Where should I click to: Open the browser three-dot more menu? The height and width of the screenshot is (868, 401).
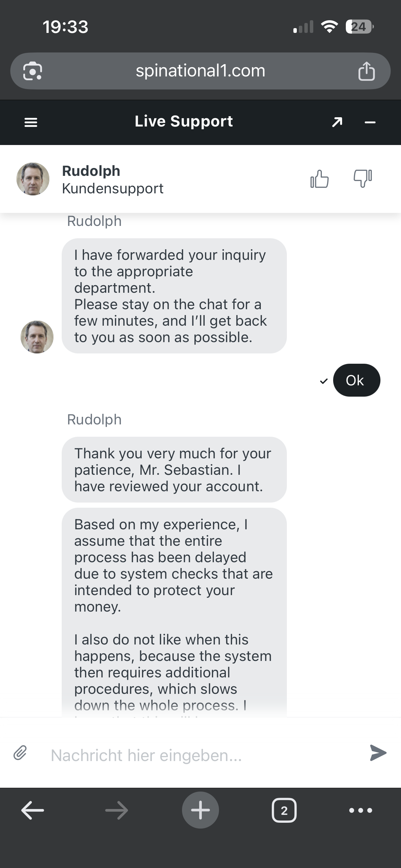361,810
